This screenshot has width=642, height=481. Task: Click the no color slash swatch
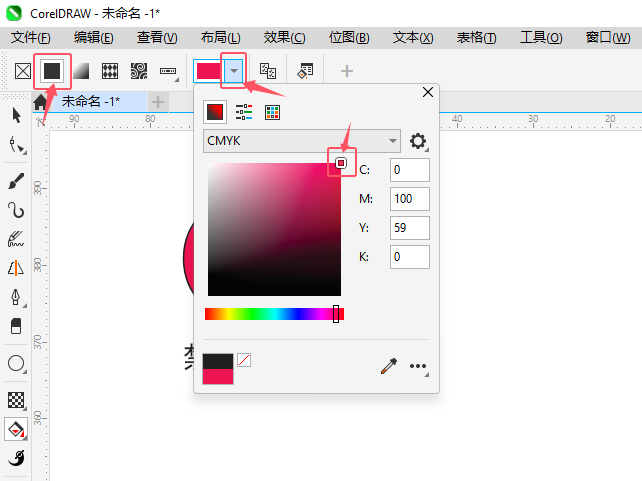click(244, 360)
